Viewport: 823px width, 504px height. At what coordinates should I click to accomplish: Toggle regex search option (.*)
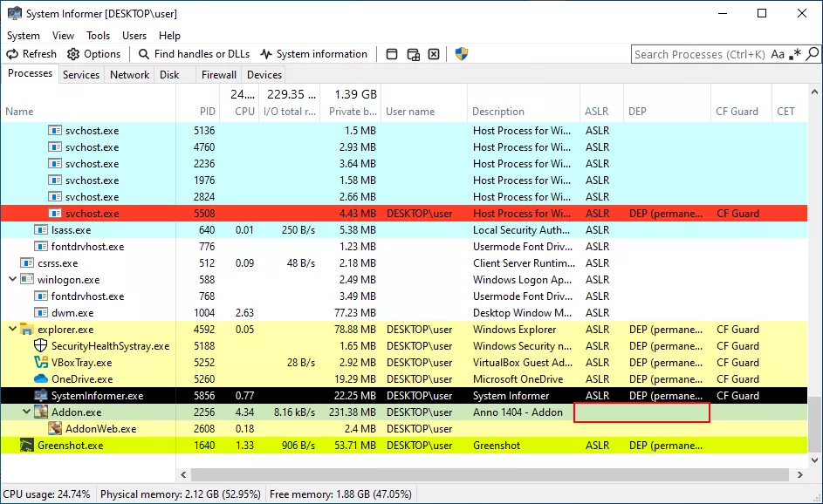click(x=795, y=54)
